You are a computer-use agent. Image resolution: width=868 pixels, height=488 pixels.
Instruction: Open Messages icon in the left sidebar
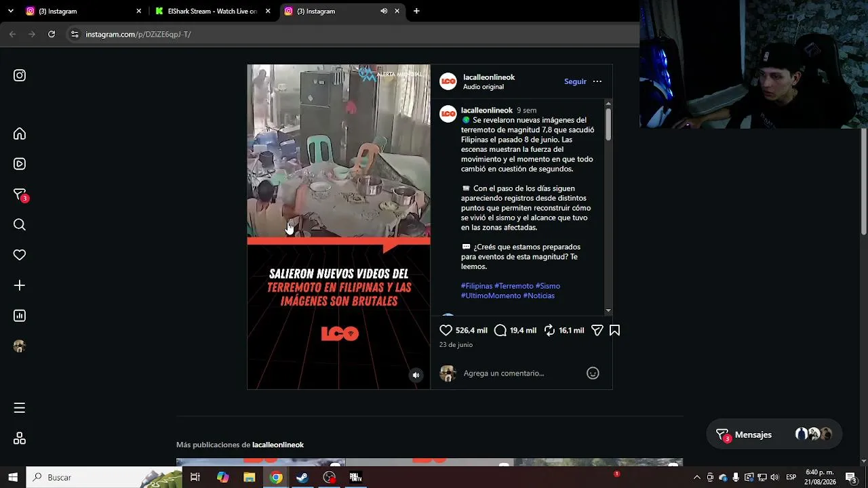click(20, 195)
